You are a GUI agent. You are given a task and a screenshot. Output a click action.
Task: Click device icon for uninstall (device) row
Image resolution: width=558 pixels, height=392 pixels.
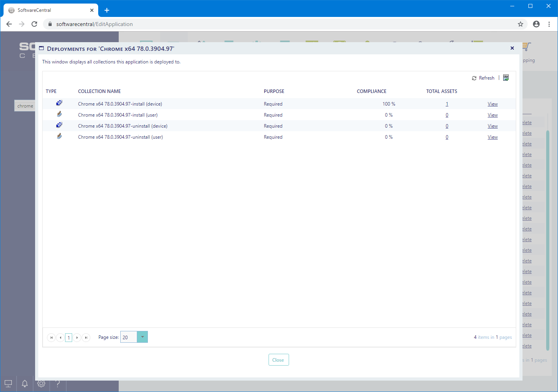point(59,125)
